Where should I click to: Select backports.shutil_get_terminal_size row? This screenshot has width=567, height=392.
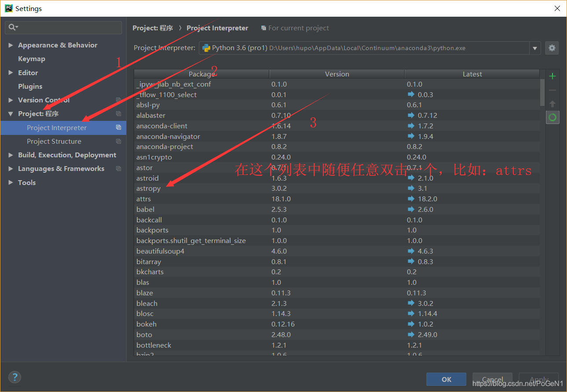coord(337,240)
